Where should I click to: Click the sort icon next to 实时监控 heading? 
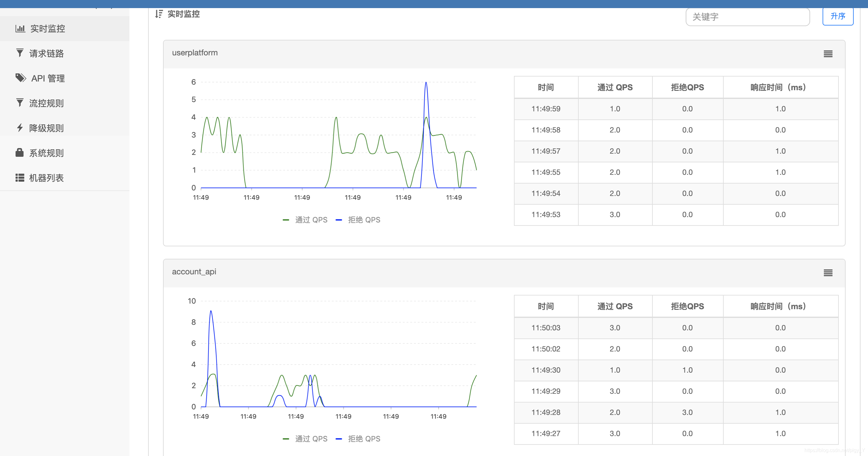click(x=159, y=14)
